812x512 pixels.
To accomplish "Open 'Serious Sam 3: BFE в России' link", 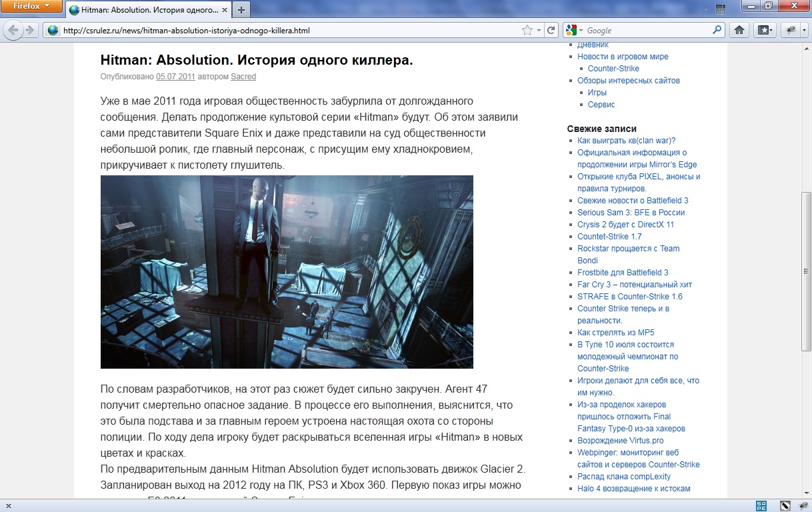I will pyautogui.click(x=631, y=213).
